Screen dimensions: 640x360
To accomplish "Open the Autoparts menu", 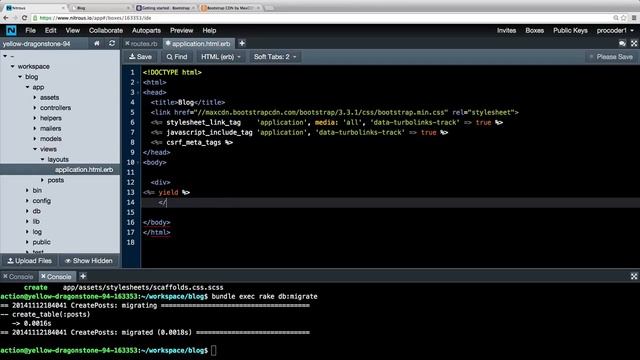I will (x=146, y=31).
